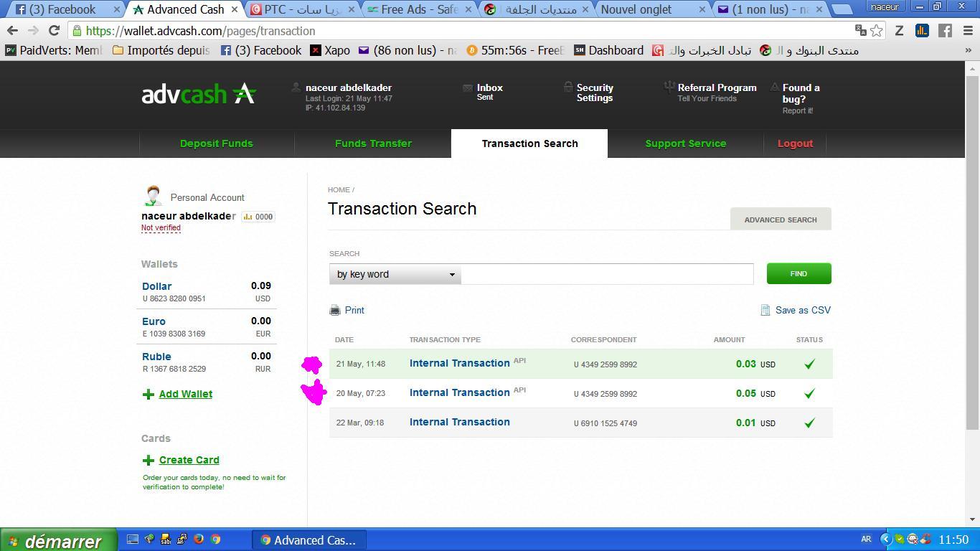Open the Xapo bookmark
The width and height of the screenshot is (980, 551).
(x=330, y=50)
